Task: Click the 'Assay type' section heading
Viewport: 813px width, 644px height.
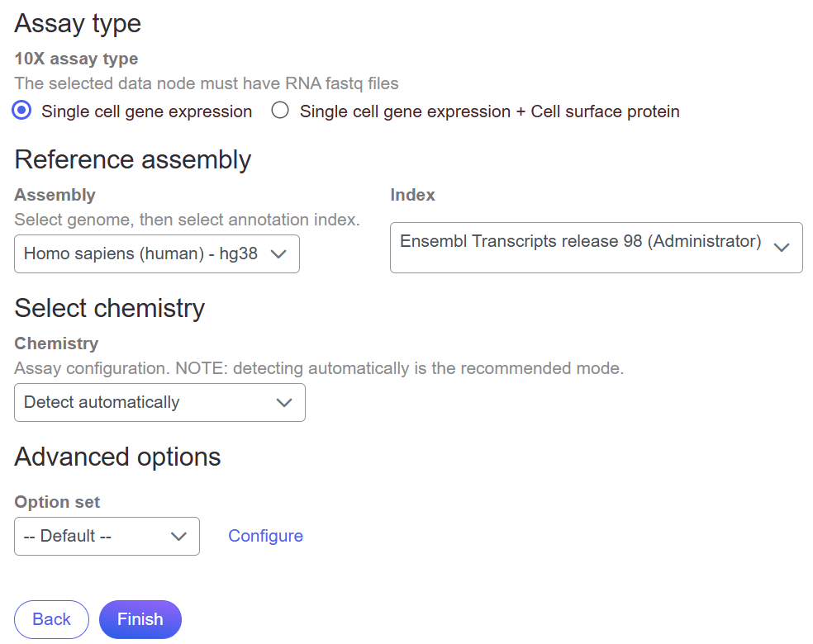Action: point(78,23)
